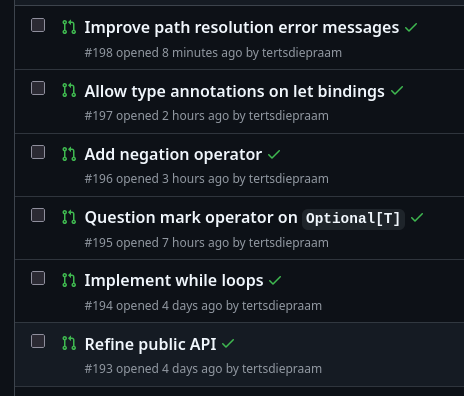
Task: Click the green checkmark status for Refine public API
Action: [x=228, y=343]
